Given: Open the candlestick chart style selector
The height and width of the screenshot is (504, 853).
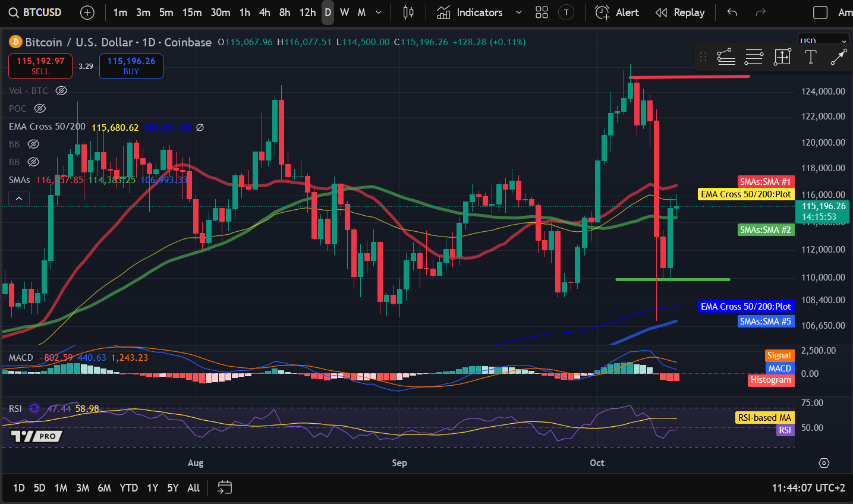Looking at the screenshot, I should click(x=408, y=12).
